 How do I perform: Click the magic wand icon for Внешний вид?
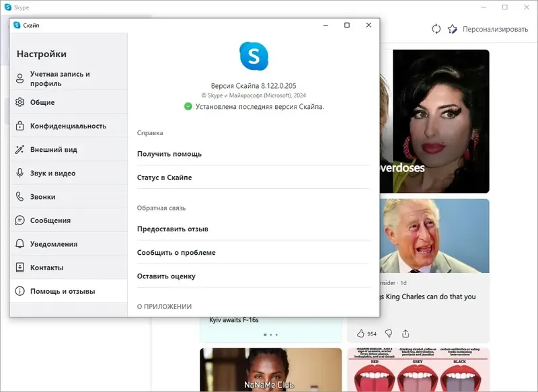[20, 149]
